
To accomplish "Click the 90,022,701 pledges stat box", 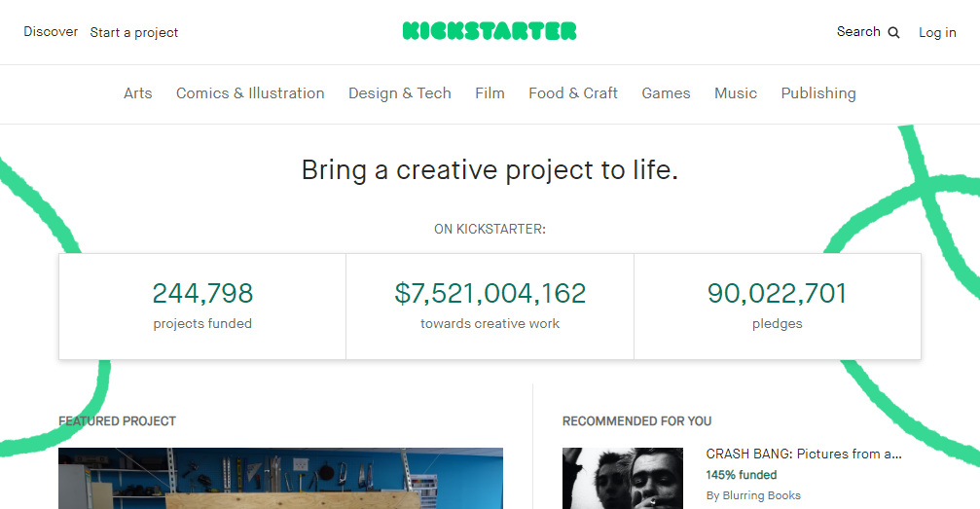I will pyautogui.click(x=777, y=307).
